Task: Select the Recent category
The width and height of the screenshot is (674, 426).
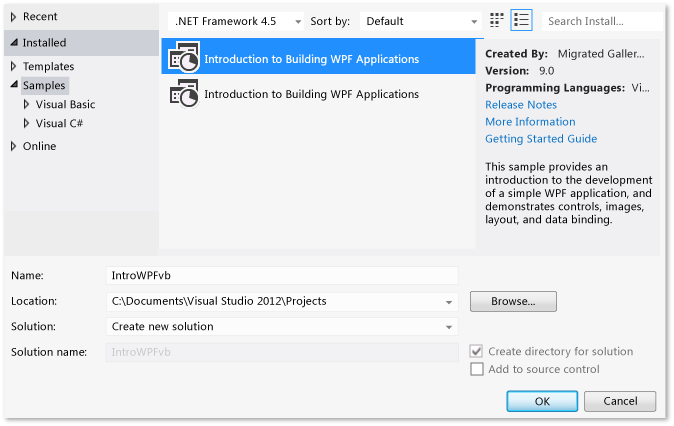Action: coord(40,17)
